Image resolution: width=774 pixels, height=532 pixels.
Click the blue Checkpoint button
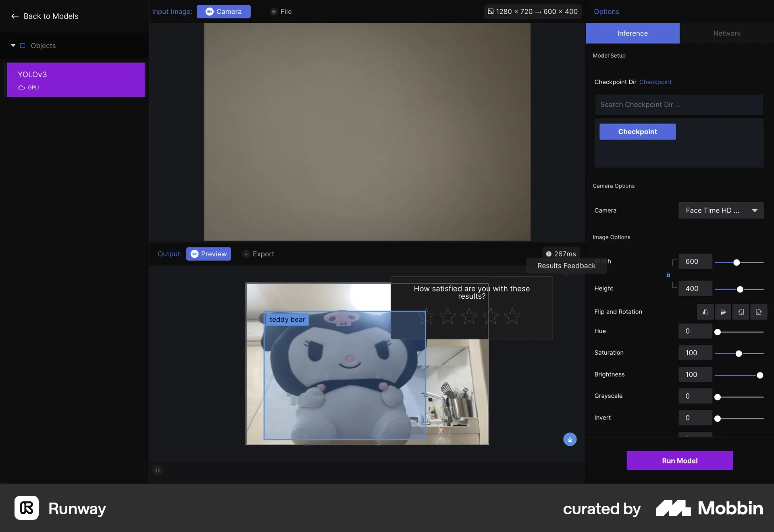[x=637, y=132]
